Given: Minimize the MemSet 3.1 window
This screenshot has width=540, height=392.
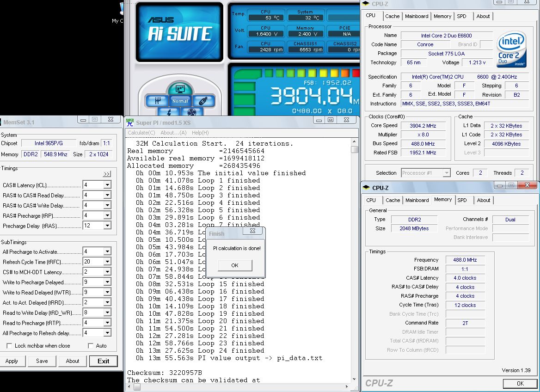Looking at the screenshot, I should coord(83,119).
